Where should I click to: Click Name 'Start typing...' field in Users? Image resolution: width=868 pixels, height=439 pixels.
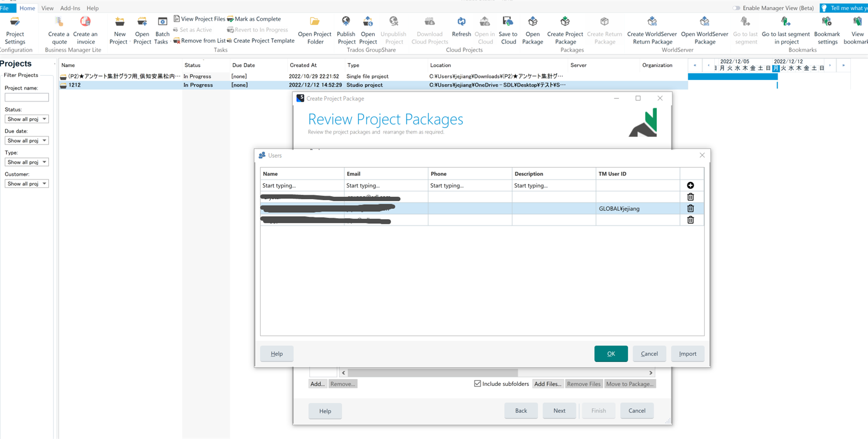tap(302, 185)
